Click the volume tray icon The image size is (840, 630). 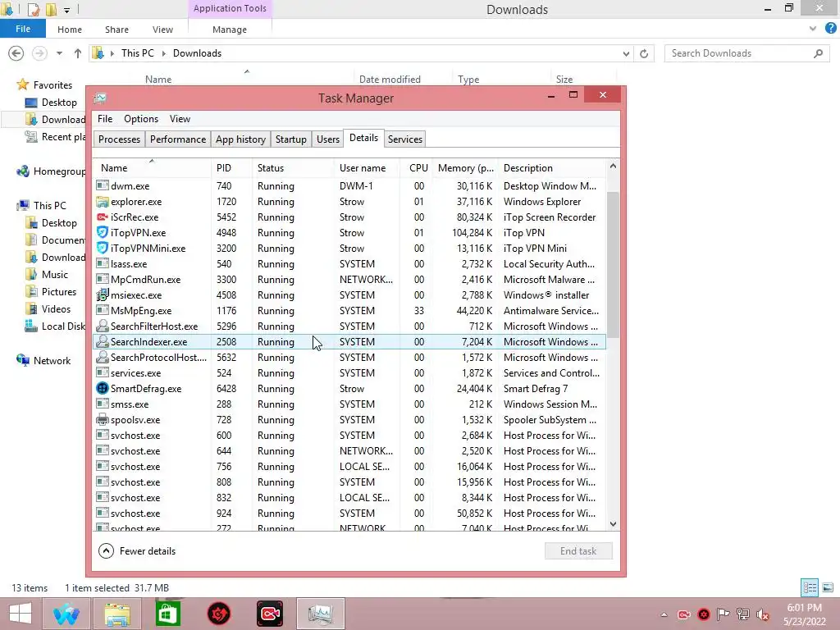[762, 614]
